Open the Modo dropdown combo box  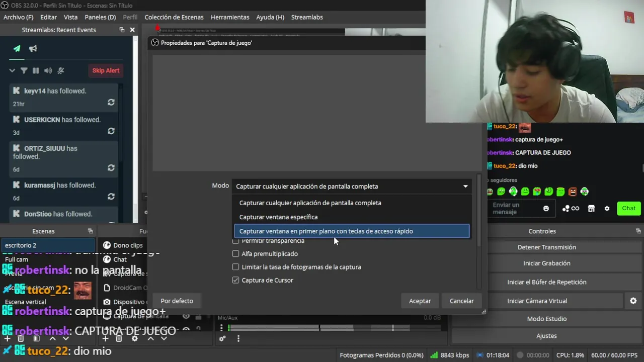click(352, 186)
